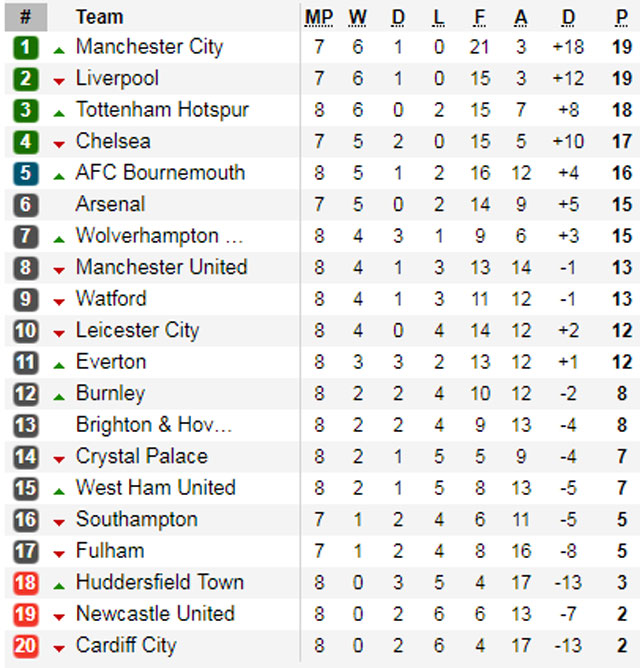Viewport: 640px width, 668px height.
Task: Open the Tottenham Hotspur team link
Action: click(162, 110)
